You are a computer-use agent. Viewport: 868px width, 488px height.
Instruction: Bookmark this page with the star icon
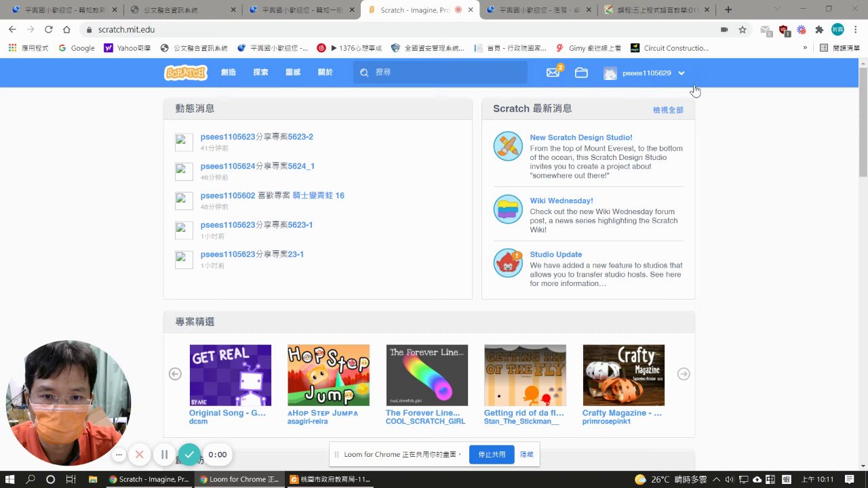743,30
